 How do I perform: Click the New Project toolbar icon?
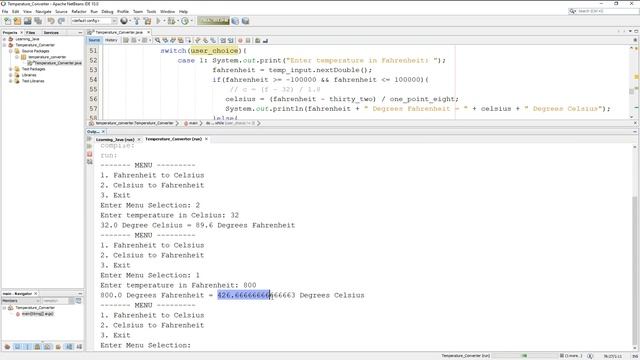click(x=17, y=21)
